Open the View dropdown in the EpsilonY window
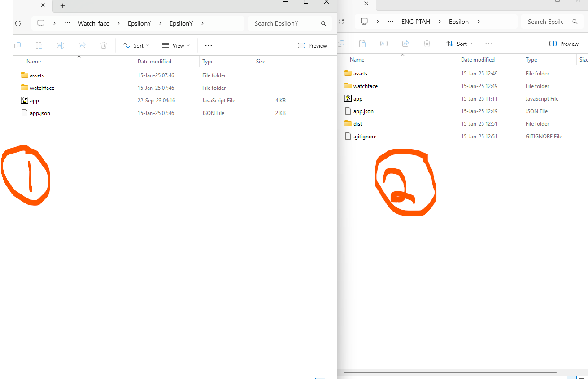 (176, 45)
